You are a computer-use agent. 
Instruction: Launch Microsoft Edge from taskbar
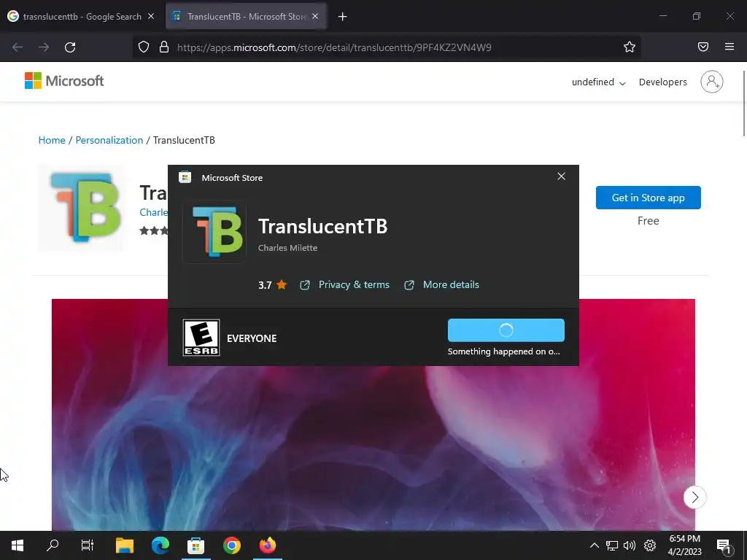coord(160,545)
